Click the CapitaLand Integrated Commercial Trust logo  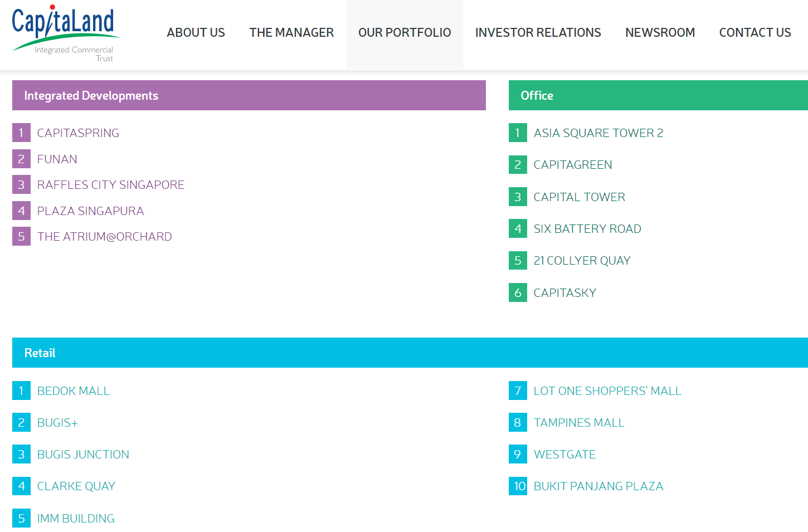tap(65, 33)
